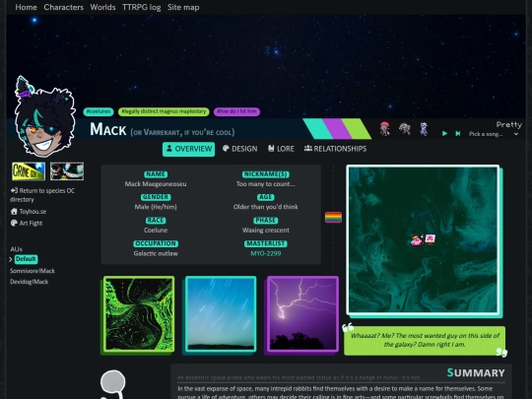Click the #legally distinct magnus maplestory tag
Viewport: 532px width, 399px height.
click(164, 111)
